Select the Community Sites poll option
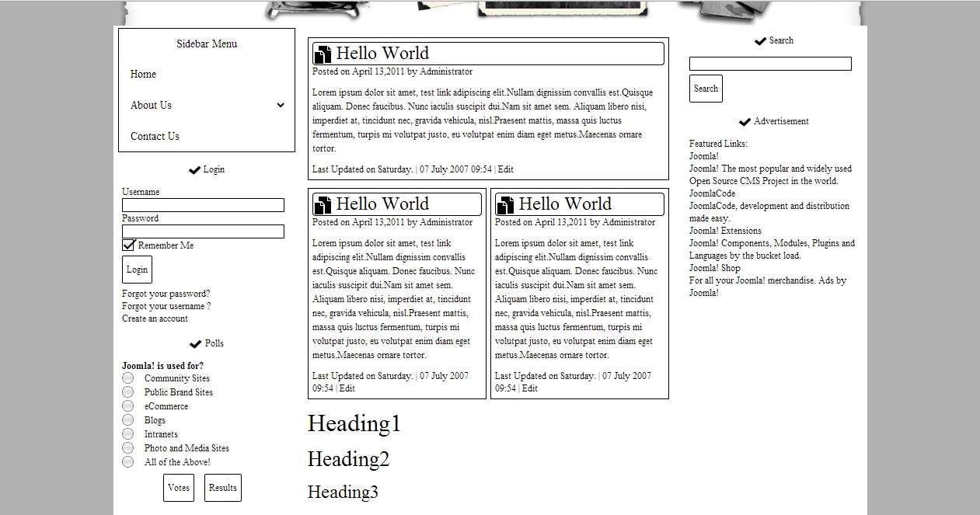Screen dimensions: 980x515 pos(128,378)
